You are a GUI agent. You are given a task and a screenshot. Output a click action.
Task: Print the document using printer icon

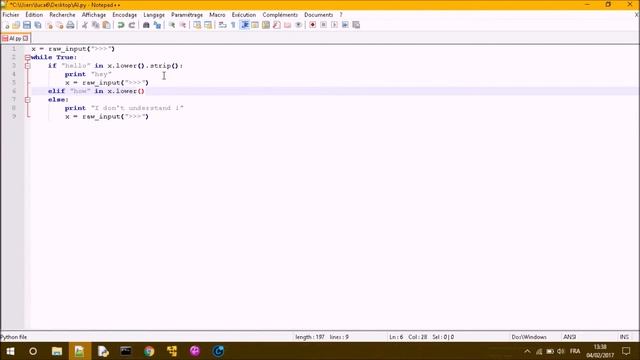[70, 25]
